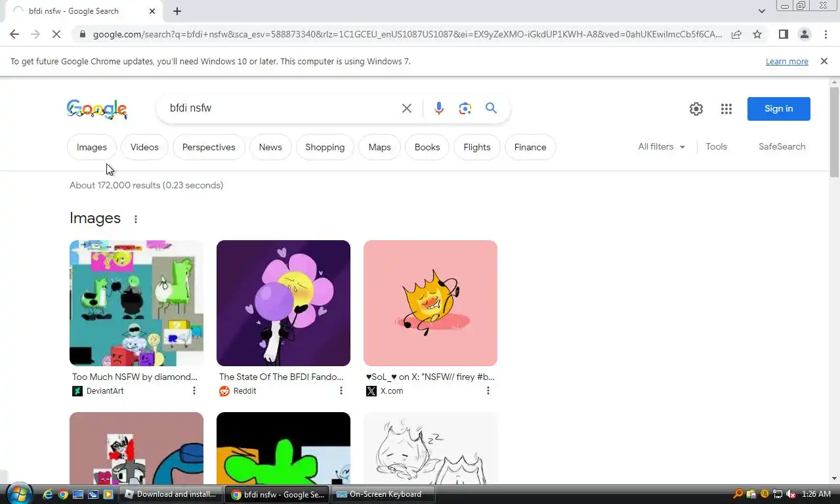Open more options for Reddit result

coord(341,390)
